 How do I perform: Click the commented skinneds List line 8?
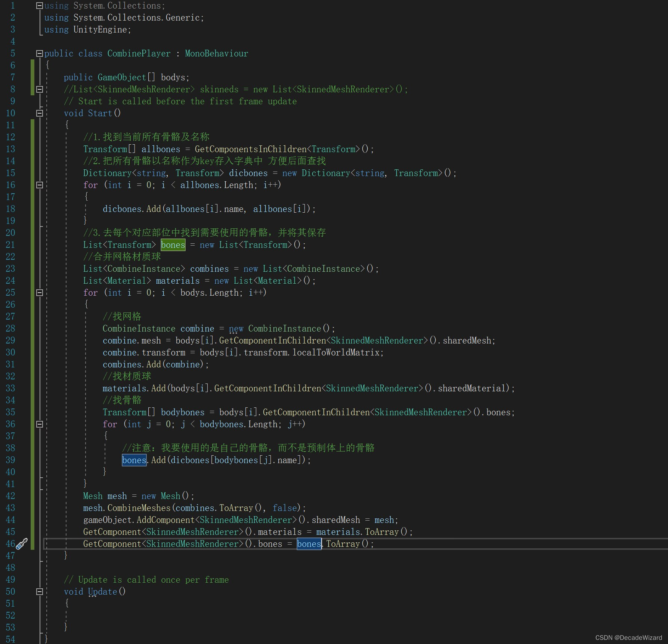tap(236, 89)
